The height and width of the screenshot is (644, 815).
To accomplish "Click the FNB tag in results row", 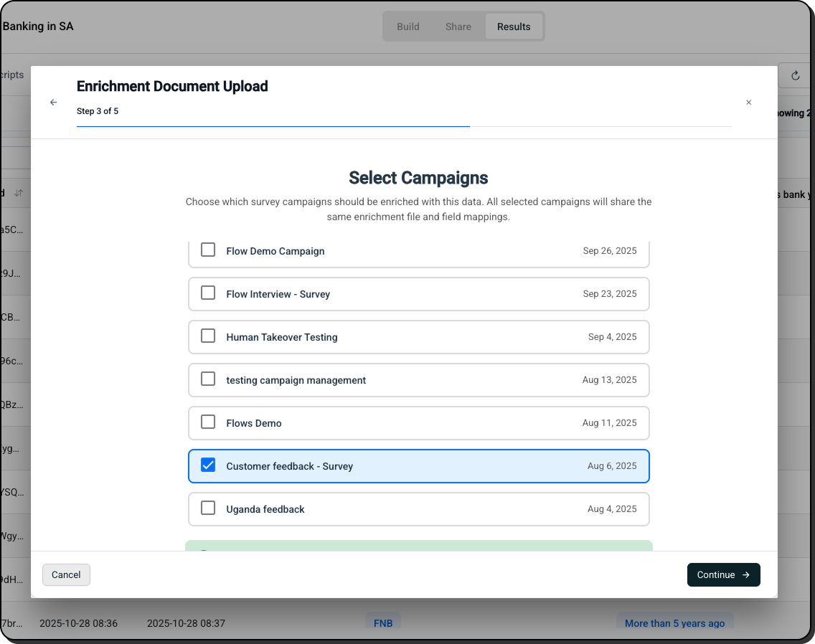I will coord(383,623).
